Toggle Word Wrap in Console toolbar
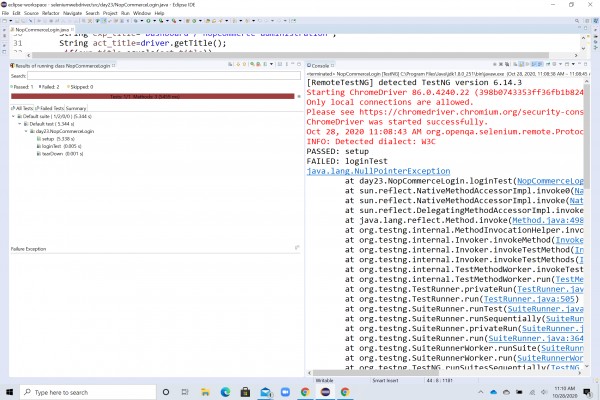Viewport: 600px width, 400px height. click(527, 64)
